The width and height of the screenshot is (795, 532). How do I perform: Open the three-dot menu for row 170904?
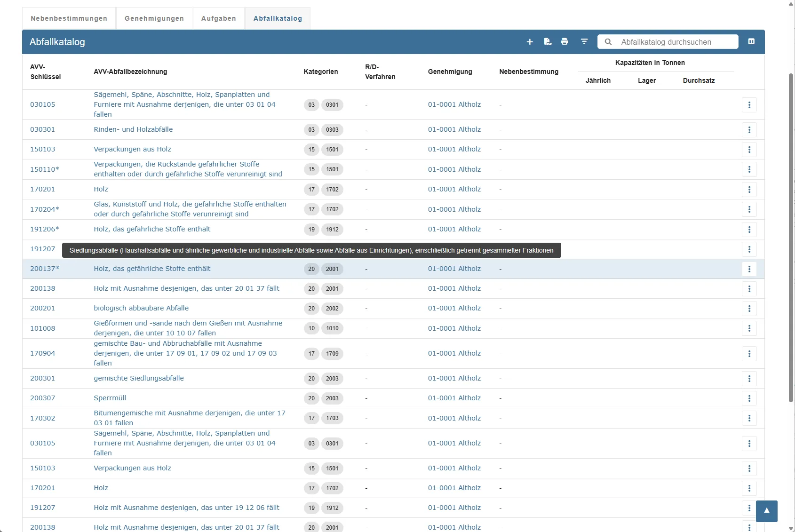point(749,354)
